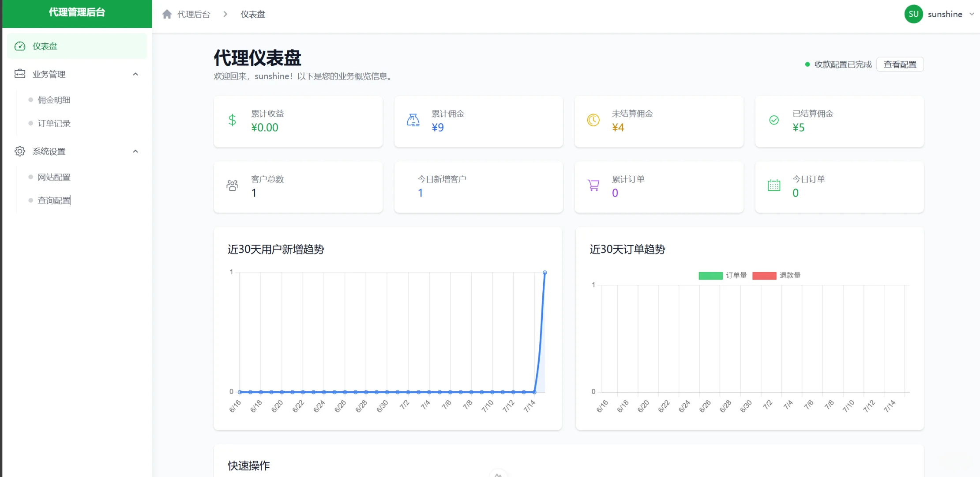Collapse the 系统设置 section with its chevron
This screenshot has height=477, width=980.
pyautogui.click(x=135, y=151)
